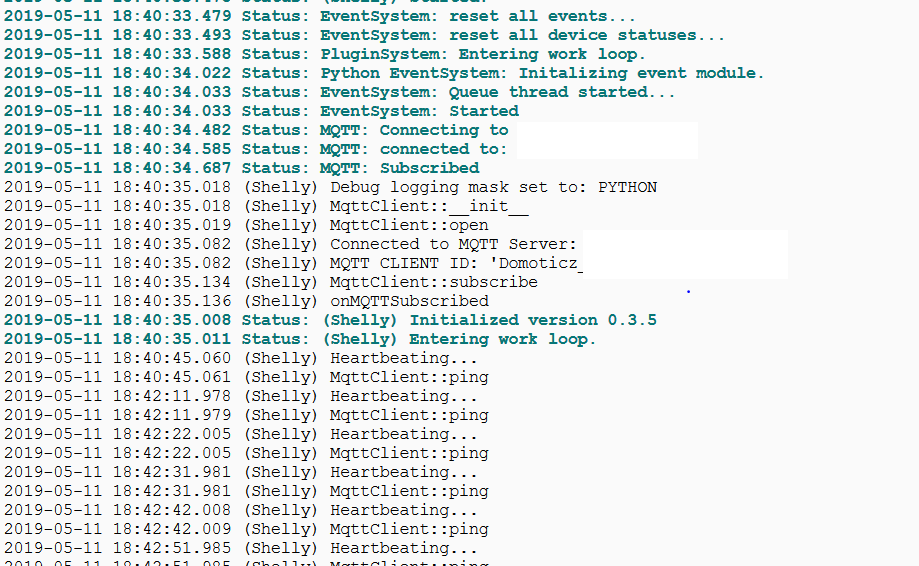
Task: Click the "MQTT: Connecting to" status line
Action: point(256,130)
